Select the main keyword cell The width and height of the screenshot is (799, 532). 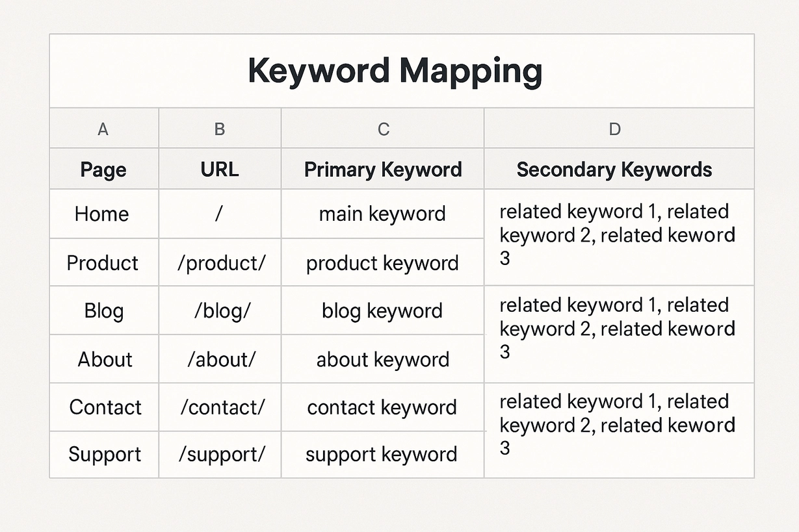click(382, 214)
